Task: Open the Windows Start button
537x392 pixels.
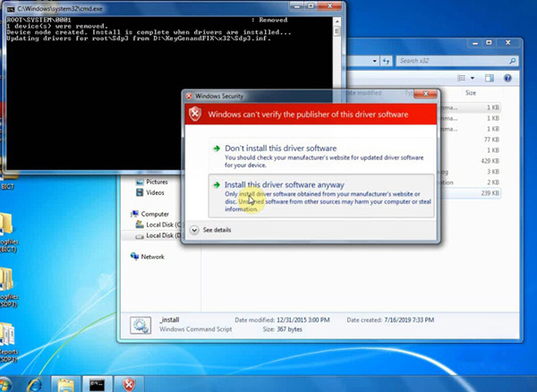Action: [x=4, y=384]
